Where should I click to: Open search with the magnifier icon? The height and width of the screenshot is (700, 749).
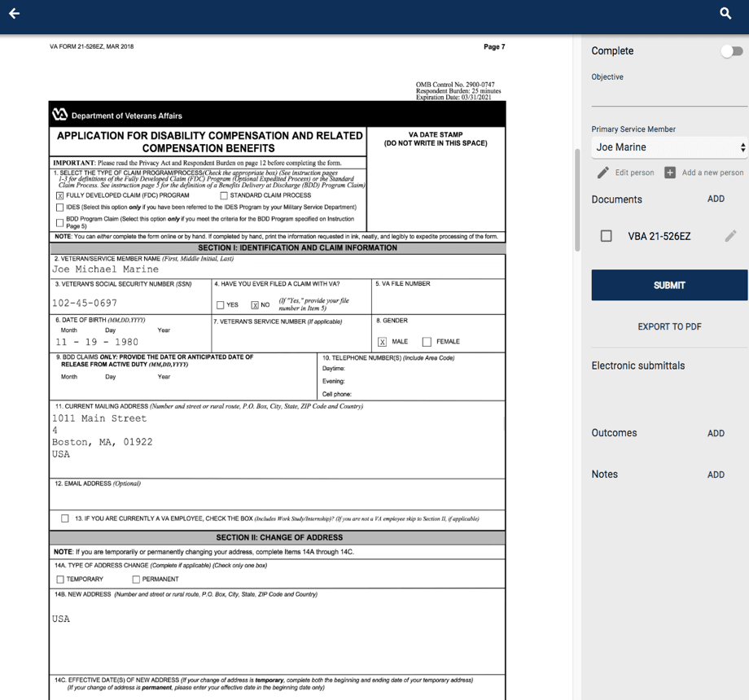[x=725, y=13]
